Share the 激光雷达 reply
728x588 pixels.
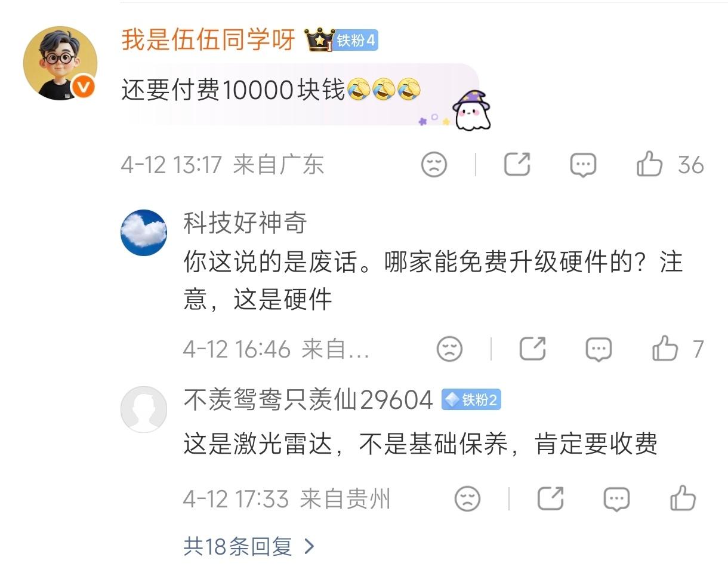tap(550, 498)
